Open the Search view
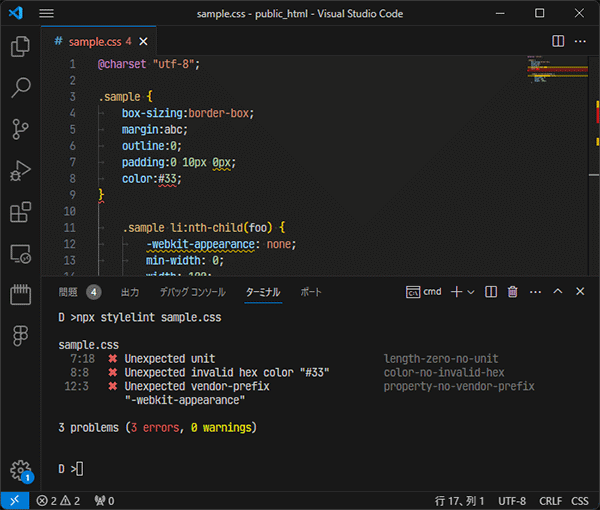The width and height of the screenshot is (600, 510). (x=20, y=88)
